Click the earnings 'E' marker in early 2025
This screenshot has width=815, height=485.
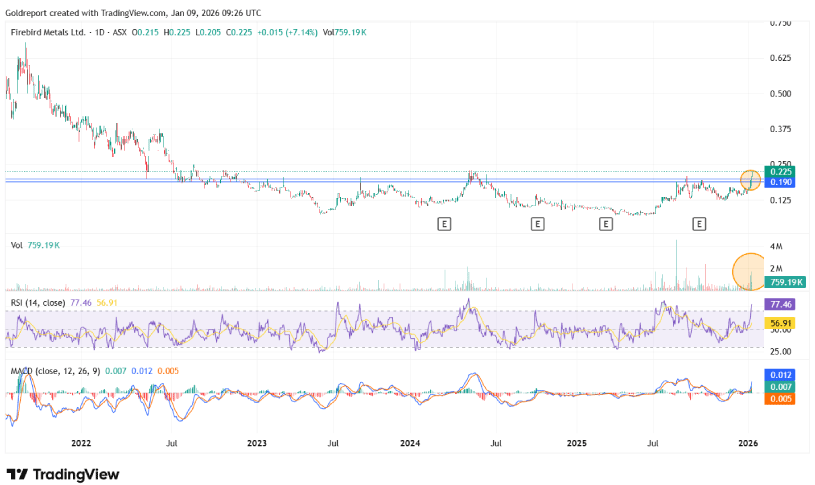click(605, 224)
